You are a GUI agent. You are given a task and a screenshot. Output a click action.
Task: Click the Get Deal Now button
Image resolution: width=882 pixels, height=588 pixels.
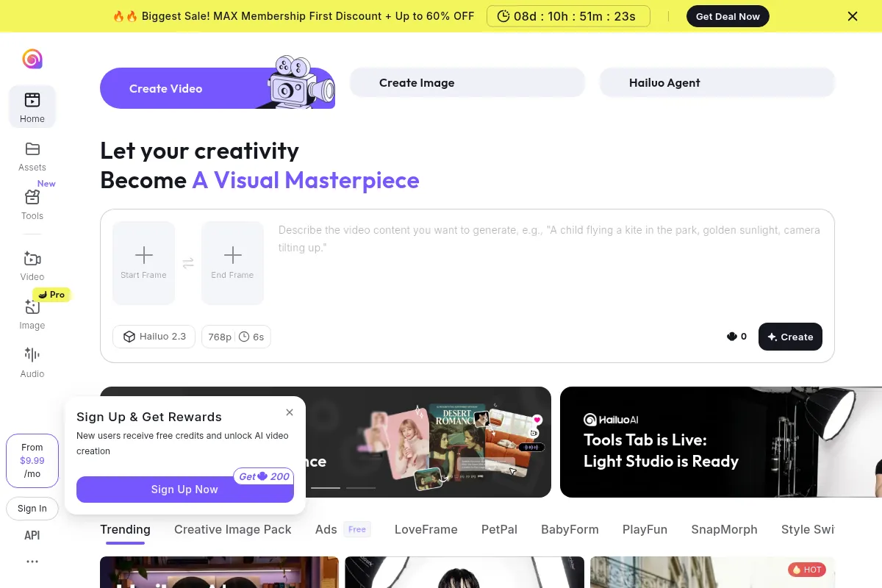pyautogui.click(x=728, y=16)
